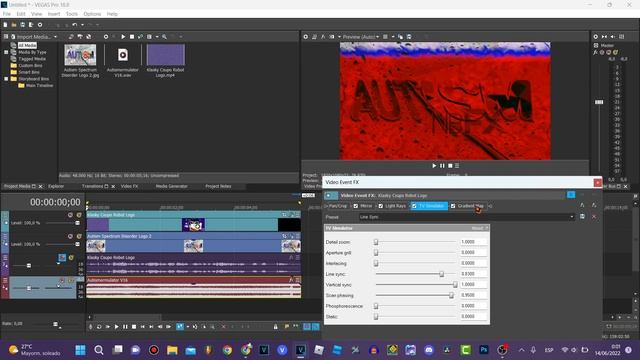Click the timeline Record microphone icon
The image size is (640, 360).
coord(91,327)
